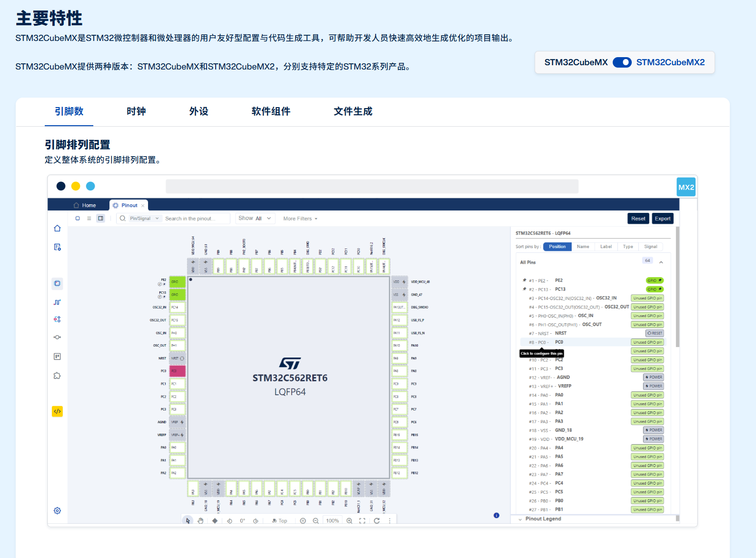Click the circled-lines icon before zoom out

pos(303,521)
